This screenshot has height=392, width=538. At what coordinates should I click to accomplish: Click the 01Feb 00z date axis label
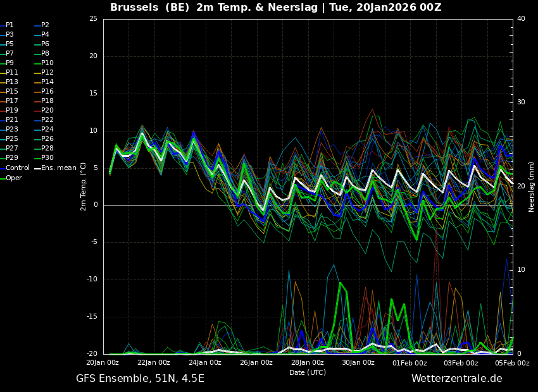[410, 362]
